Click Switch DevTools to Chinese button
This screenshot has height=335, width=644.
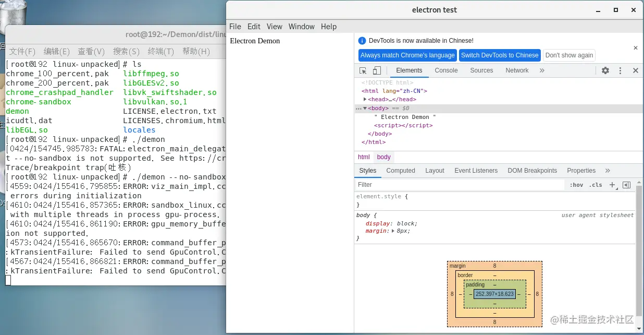(500, 55)
